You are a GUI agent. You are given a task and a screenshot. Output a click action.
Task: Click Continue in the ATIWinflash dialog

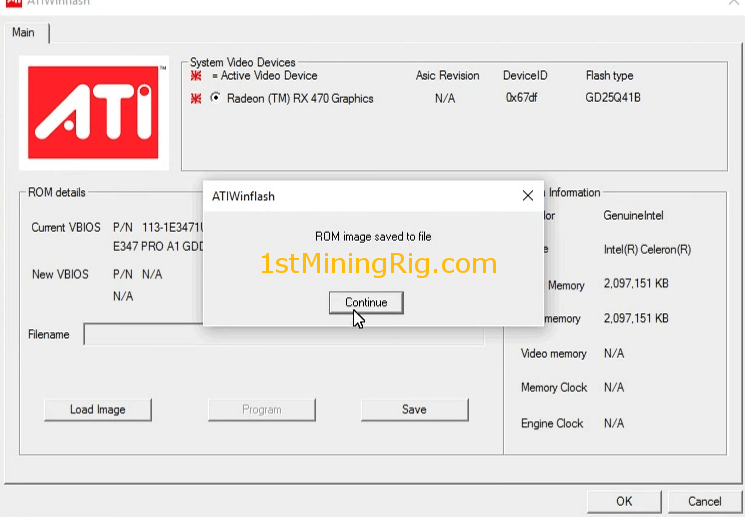pos(366,302)
